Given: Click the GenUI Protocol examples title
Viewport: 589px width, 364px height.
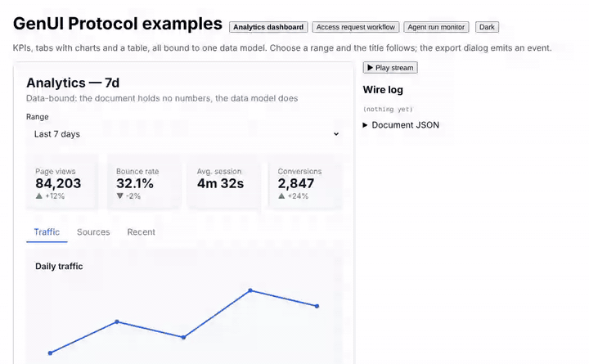Looking at the screenshot, I should (x=118, y=24).
